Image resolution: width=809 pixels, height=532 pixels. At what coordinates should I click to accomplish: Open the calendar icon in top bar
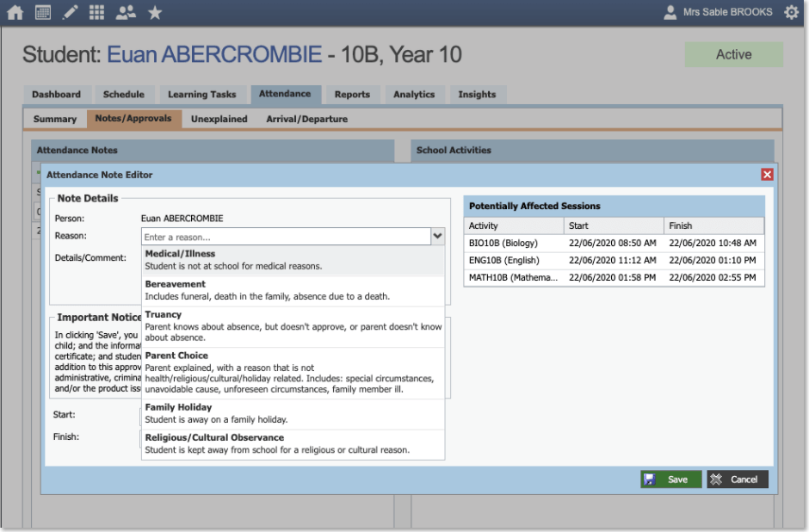[x=42, y=12]
